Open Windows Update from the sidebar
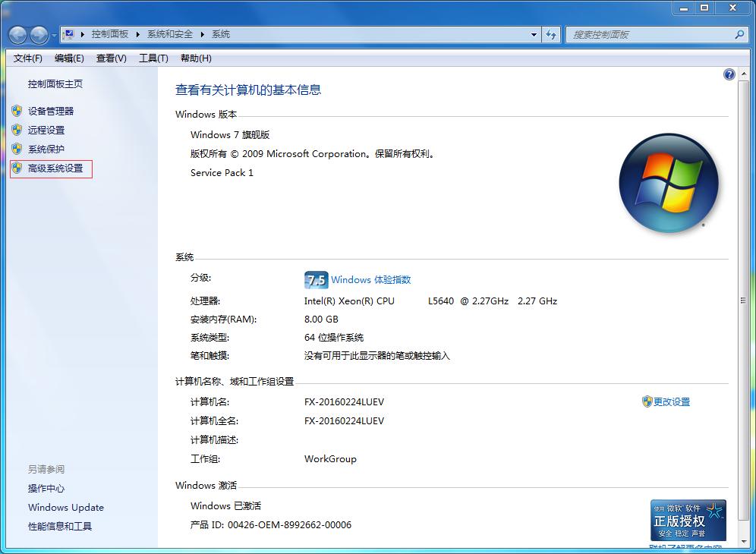 (65, 507)
